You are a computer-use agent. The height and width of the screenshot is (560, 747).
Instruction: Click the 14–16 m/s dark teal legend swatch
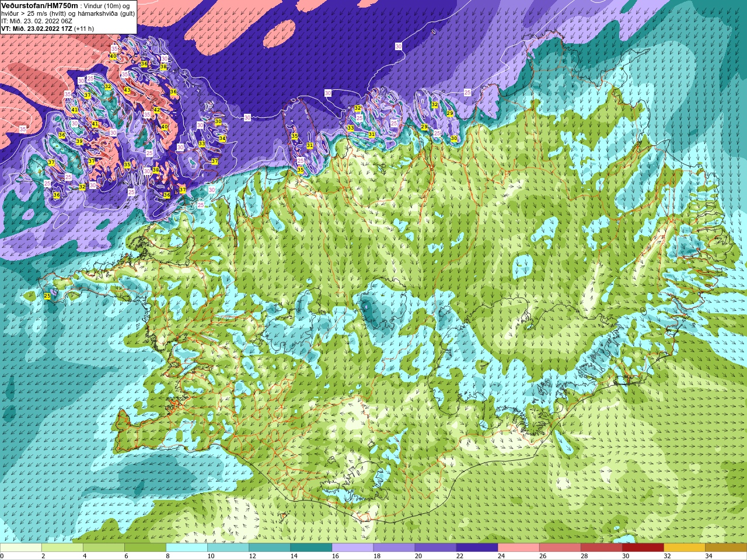[311, 548]
